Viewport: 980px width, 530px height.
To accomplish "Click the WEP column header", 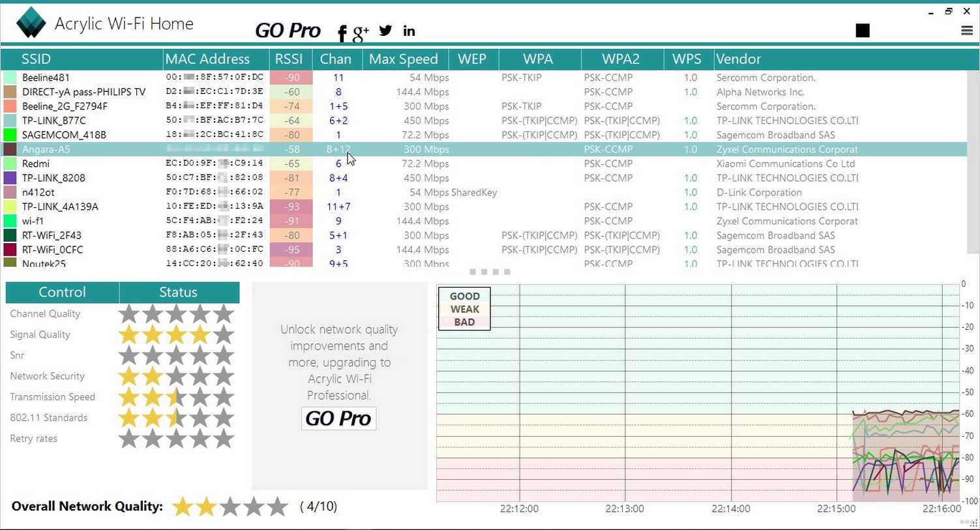I will 473,59.
